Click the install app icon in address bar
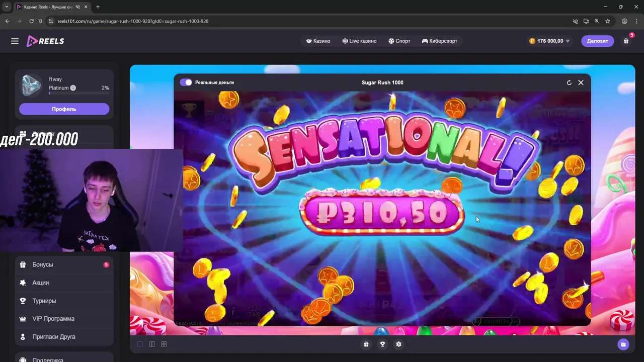The image size is (644, 362). pyautogui.click(x=586, y=21)
